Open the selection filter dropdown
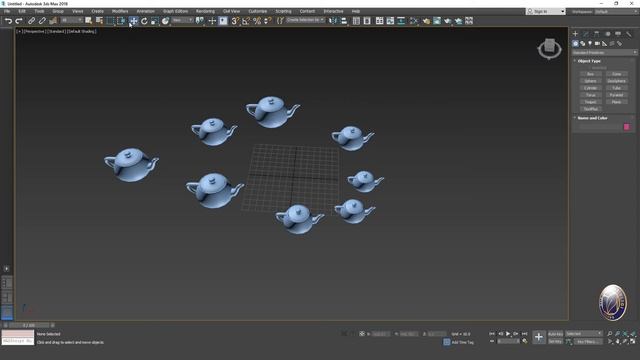The width and height of the screenshot is (640, 360). 71,20
